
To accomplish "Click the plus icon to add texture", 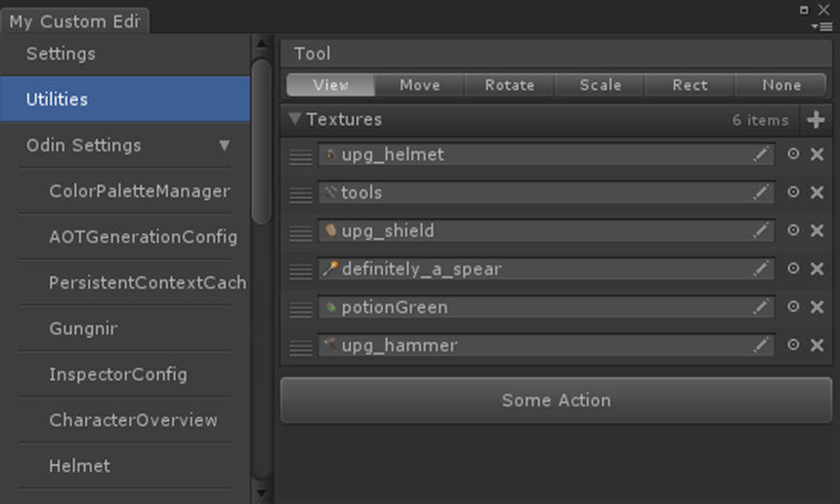I will (817, 120).
